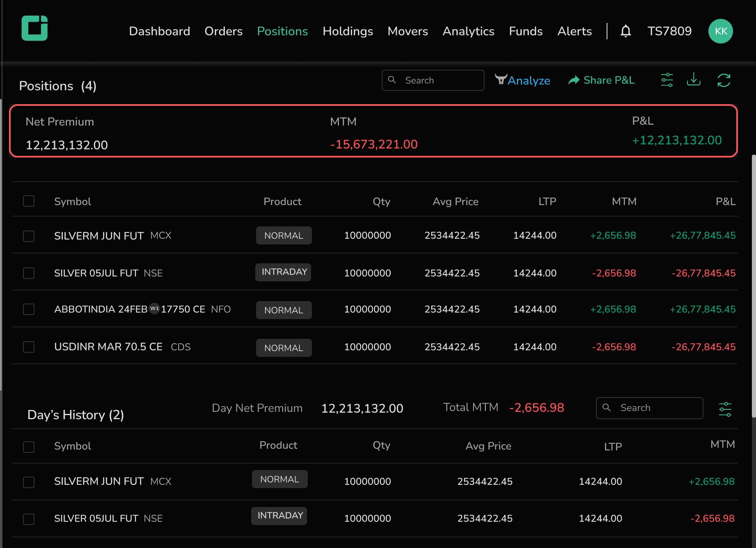This screenshot has width=756, height=548.
Task: Open the TS7809 account menu
Action: click(669, 31)
